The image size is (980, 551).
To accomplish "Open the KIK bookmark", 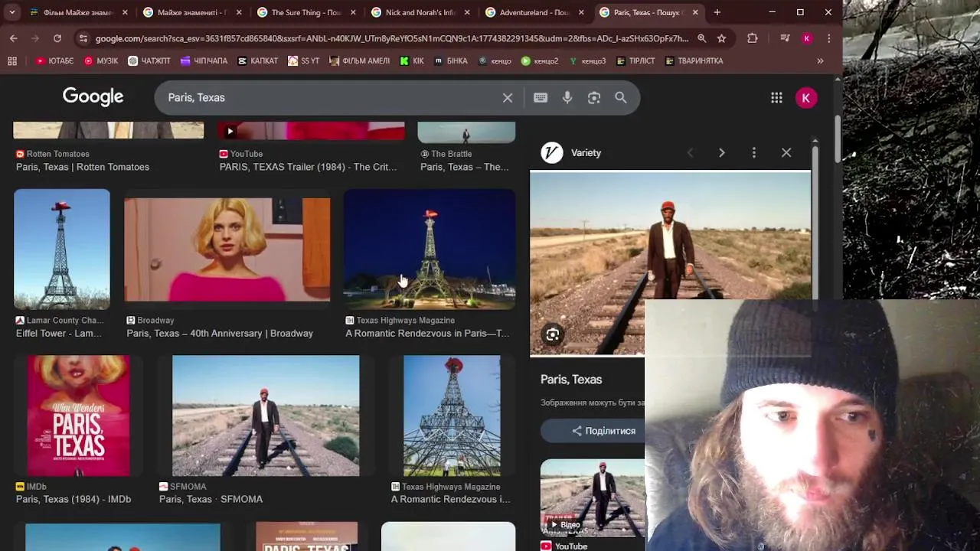I will coord(412,60).
